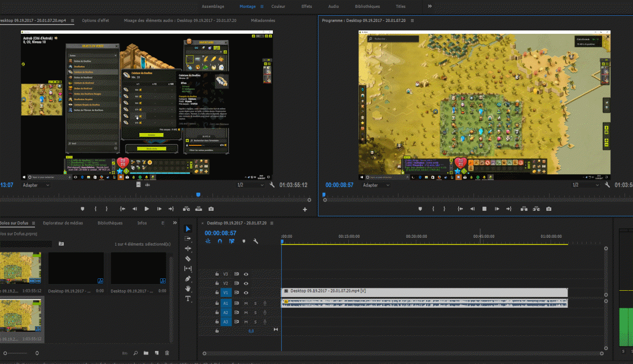Select the Slip tool

pyautogui.click(x=188, y=268)
